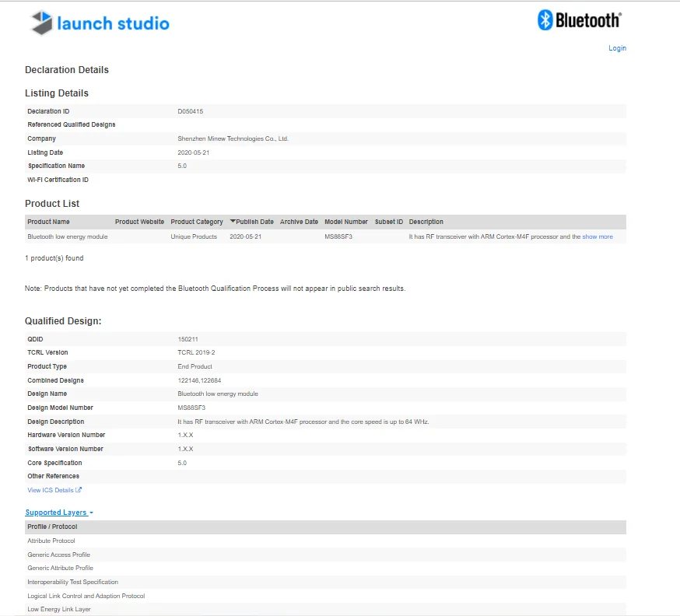Click model number cell MS88SF3 in Product List
Image resolution: width=680 pixels, height=616 pixels.
pyautogui.click(x=338, y=236)
